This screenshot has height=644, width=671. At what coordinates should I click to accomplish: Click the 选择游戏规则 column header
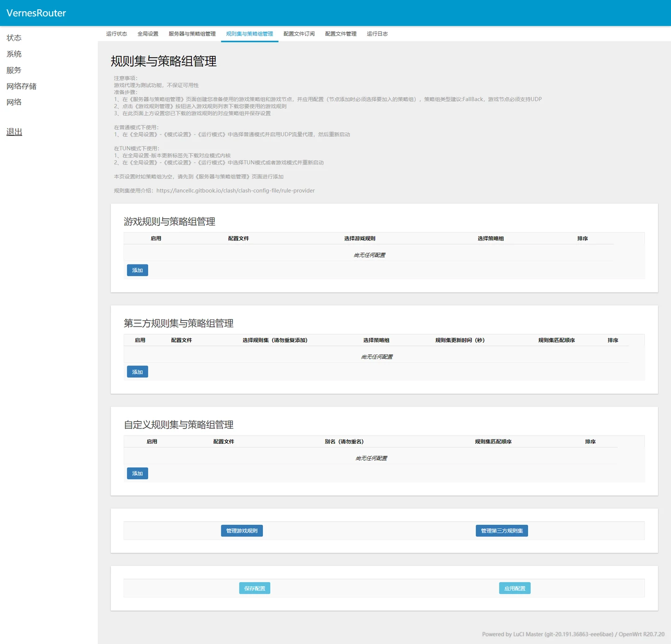[x=360, y=238]
